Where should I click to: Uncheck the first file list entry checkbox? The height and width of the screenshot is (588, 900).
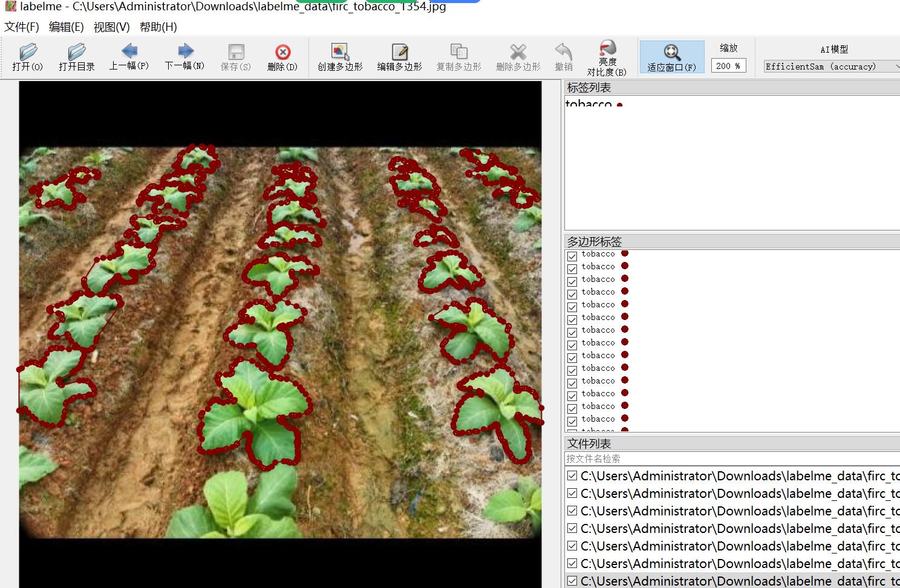572,476
